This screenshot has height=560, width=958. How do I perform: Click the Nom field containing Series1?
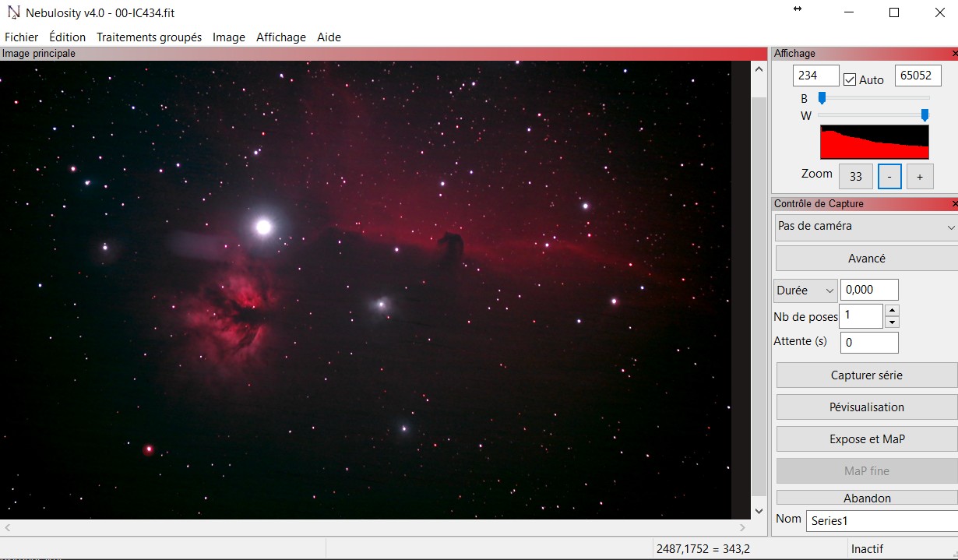(x=882, y=521)
